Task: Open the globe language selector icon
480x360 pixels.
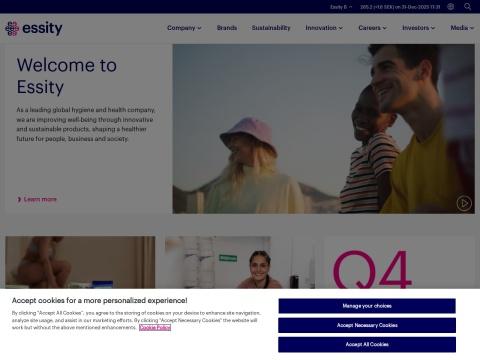Action: pos(451,7)
